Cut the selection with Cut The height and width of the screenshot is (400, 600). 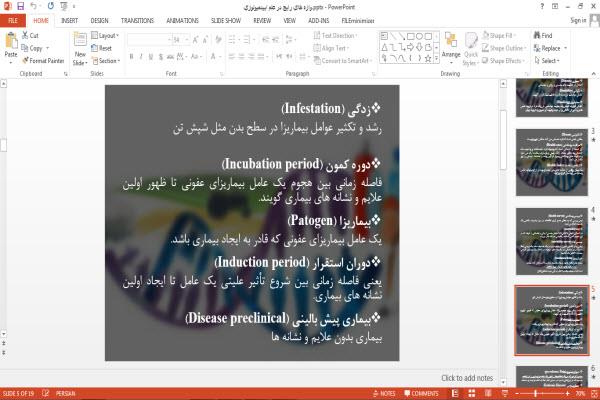pos(30,36)
